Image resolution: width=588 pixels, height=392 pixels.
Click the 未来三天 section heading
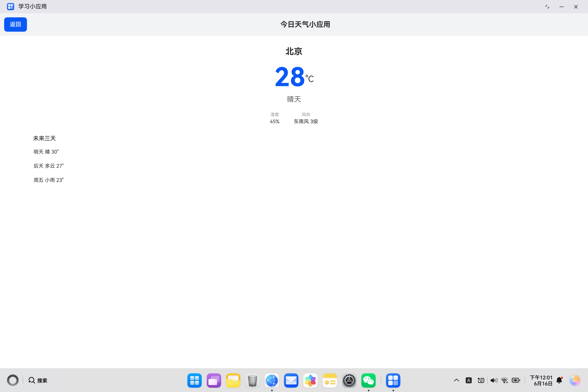pyautogui.click(x=44, y=138)
